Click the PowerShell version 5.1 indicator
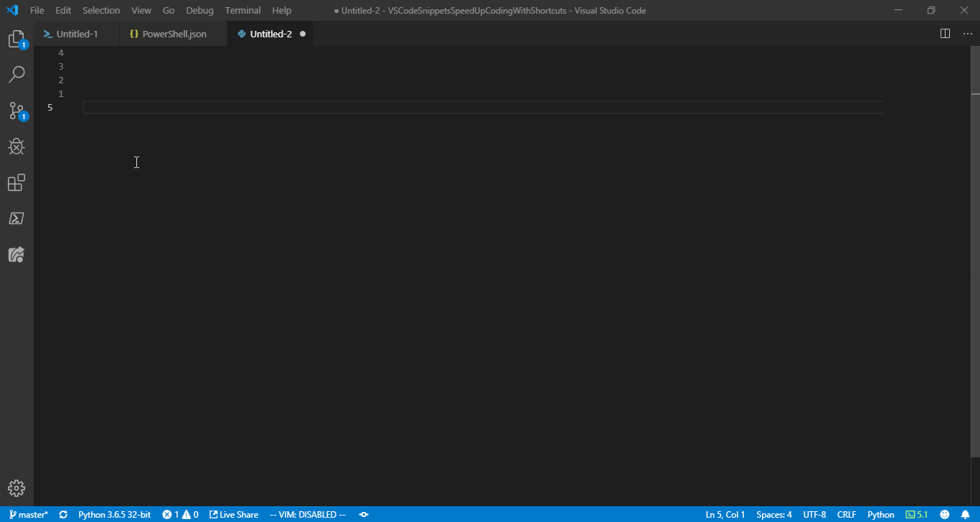The height and width of the screenshot is (522, 980). (x=917, y=515)
